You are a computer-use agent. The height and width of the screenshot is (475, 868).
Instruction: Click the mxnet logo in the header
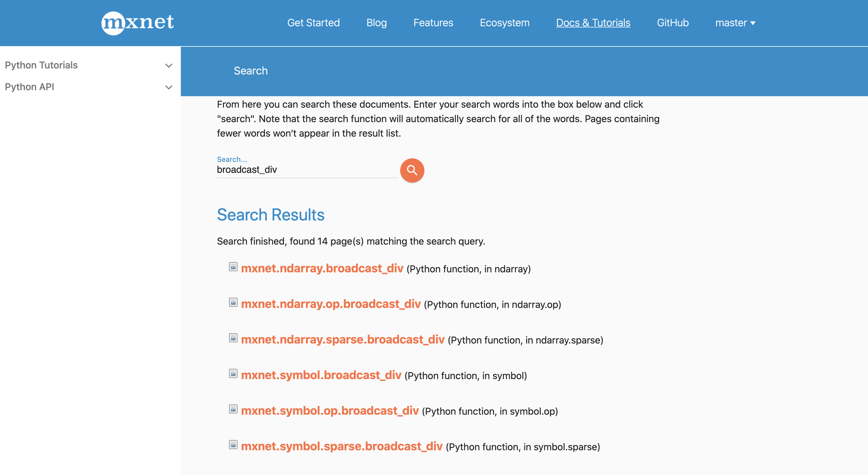[137, 23]
